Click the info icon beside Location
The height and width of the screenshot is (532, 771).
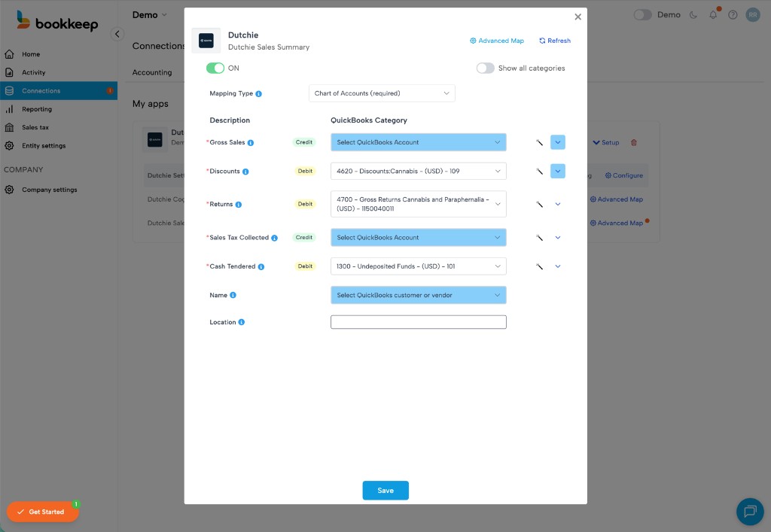(242, 322)
